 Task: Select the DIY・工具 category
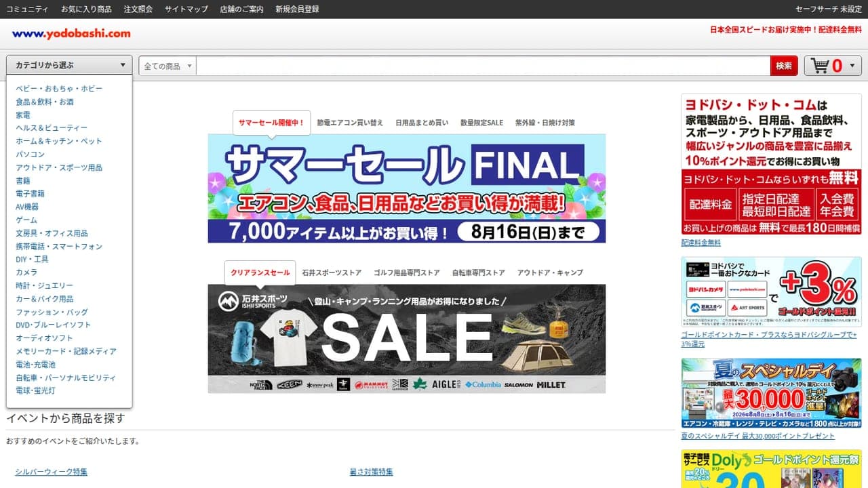[32, 260]
